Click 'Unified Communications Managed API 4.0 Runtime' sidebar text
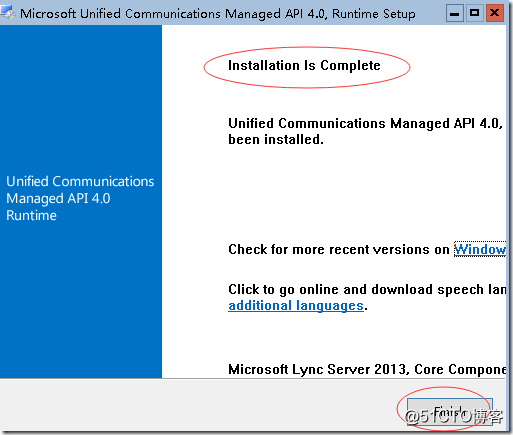The height and width of the screenshot is (435, 513). [80, 198]
